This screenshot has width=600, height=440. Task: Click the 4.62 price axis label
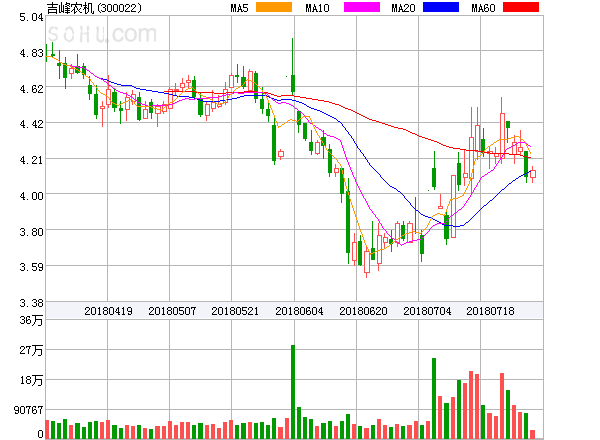31,89
